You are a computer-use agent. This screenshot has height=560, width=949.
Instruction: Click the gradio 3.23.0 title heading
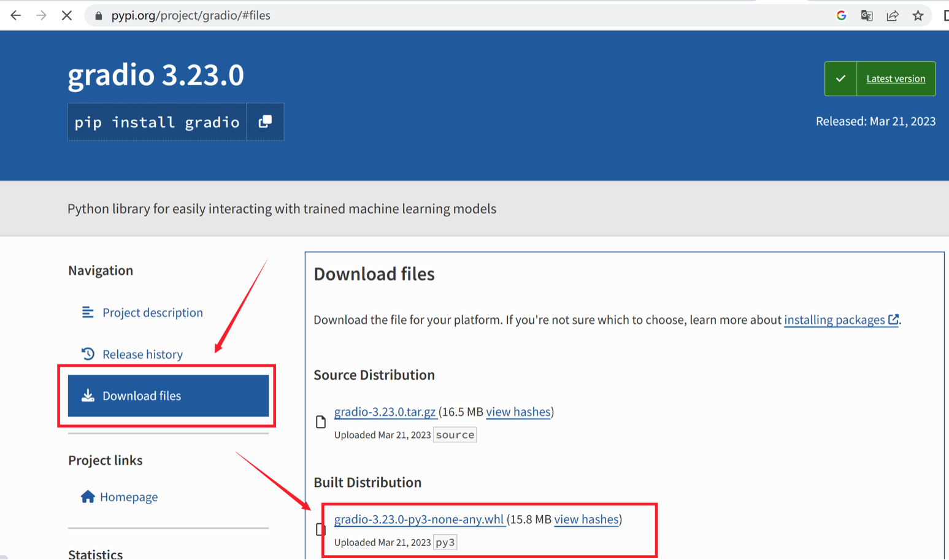tap(156, 75)
